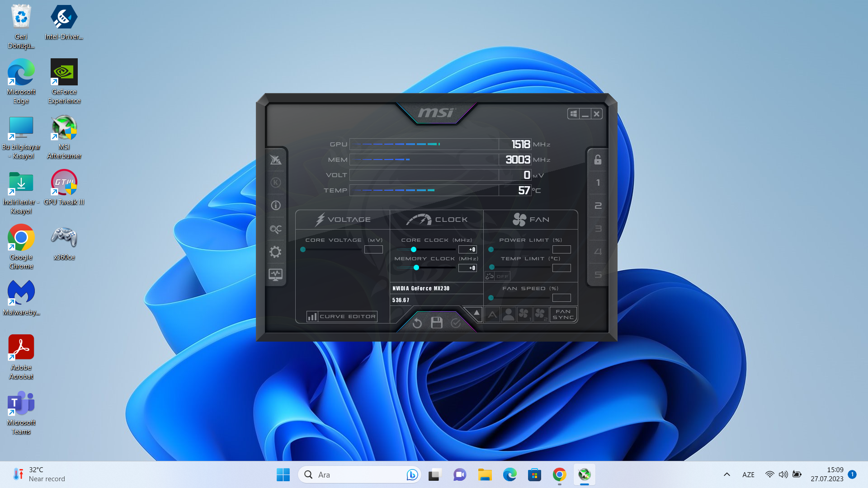Select profile slot 2
The height and width of the screenshot is (488, 868).
point(598,206)
